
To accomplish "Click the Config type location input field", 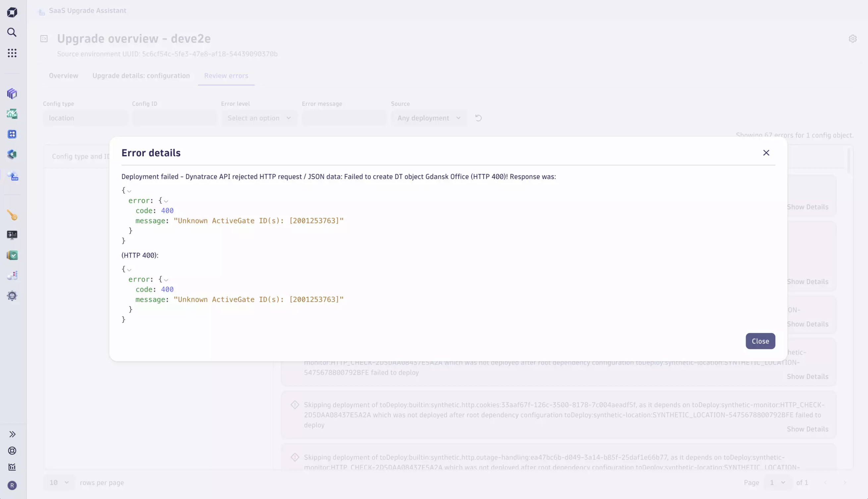I will [85, 118].
